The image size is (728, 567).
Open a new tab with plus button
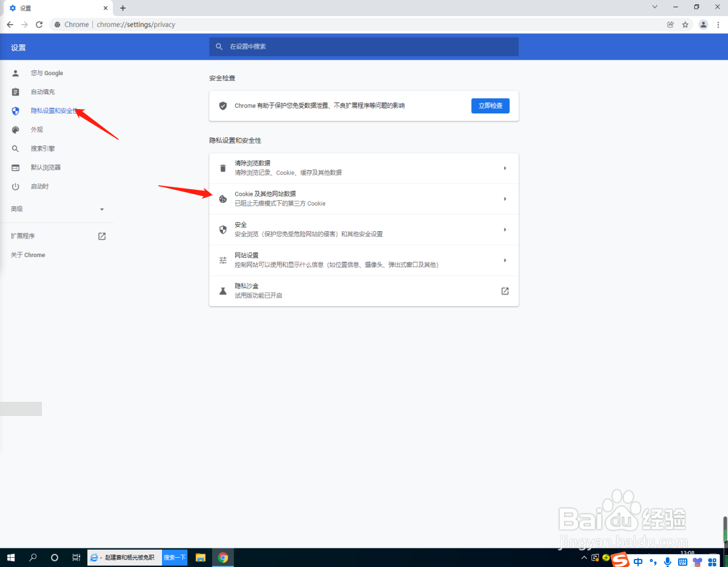point(123,8)
